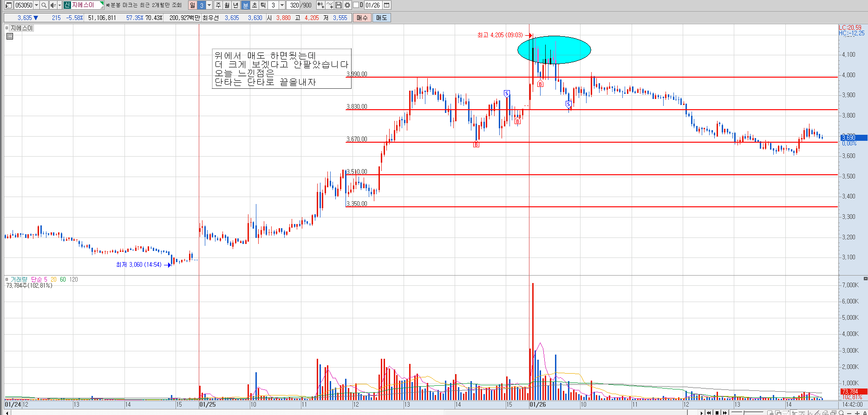Image resolution: width=868 pixels, height=415 pixels.
Task: Click the 053050 stock code input field
Action: pyautogui.click(x=24, y=5)
